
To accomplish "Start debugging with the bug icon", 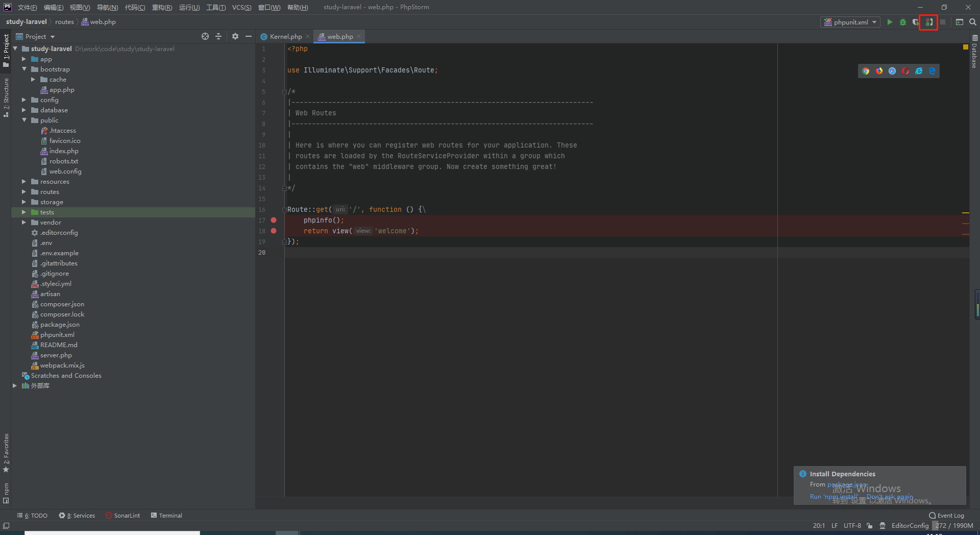I will click(902, 22).
